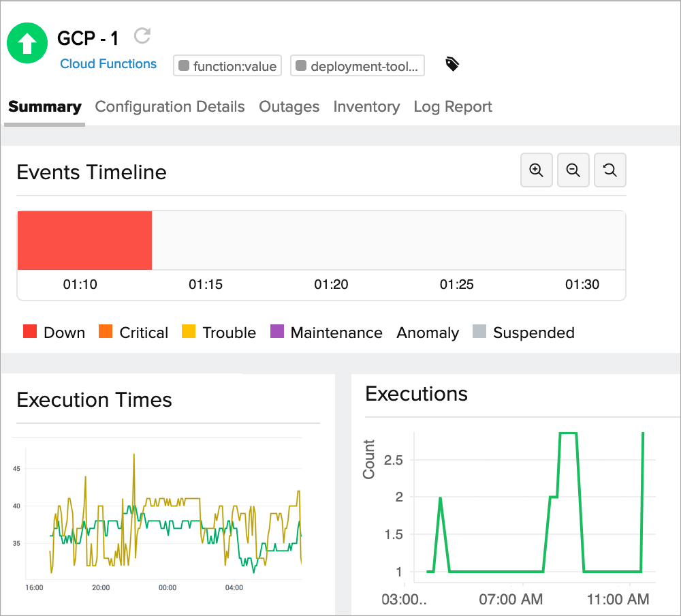Switch to the Outages tab

pyautogui.click(x=289, y=106)
